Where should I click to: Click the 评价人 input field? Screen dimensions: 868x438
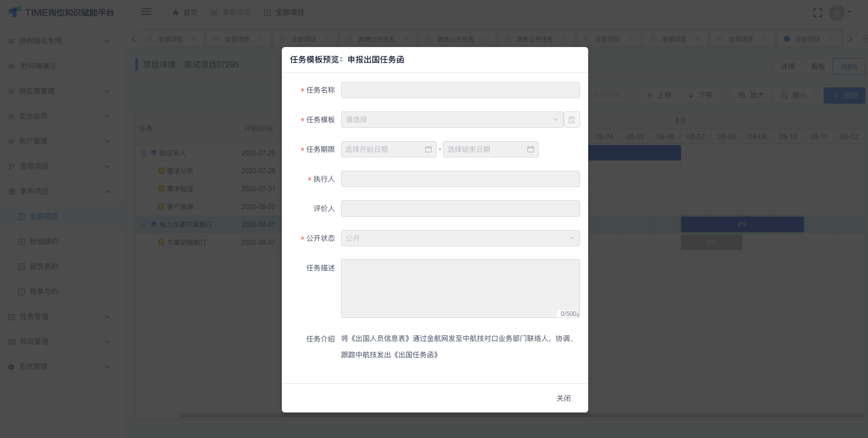(x=460, y=209)
